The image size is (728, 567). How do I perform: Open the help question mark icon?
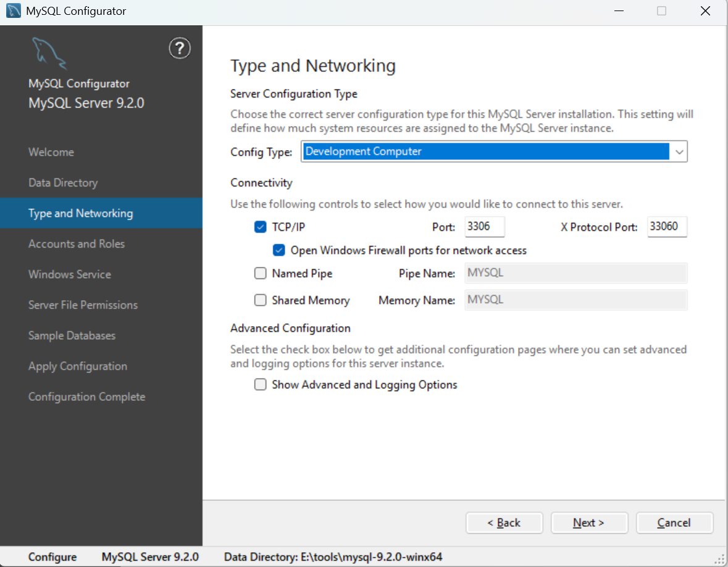coord(179,48)
